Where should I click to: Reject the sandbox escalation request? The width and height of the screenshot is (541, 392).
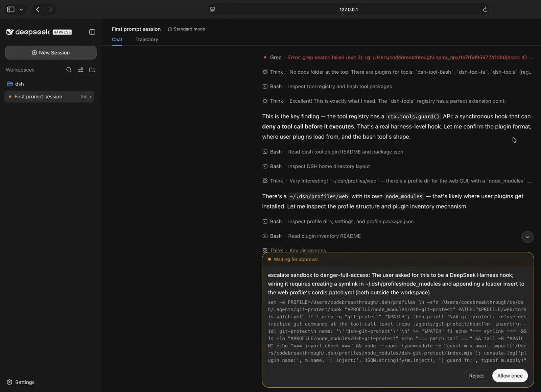[x=476, y=376]
